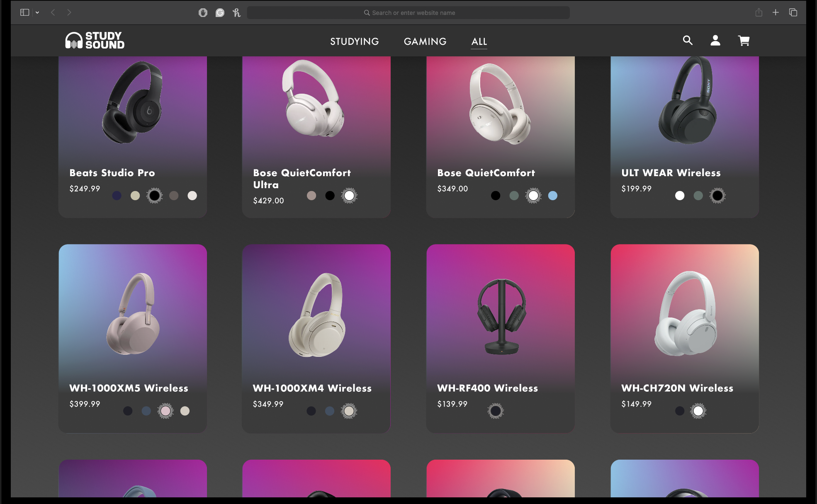Click the Grammarly extension icon
This screenshot has height=504, width=817.
(220, 13)
